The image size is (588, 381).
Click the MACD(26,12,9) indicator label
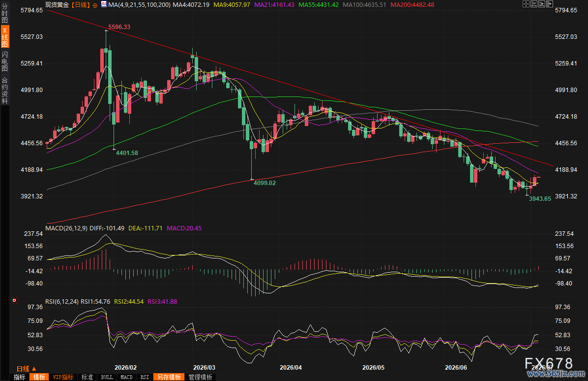click(x=66, y=228)
